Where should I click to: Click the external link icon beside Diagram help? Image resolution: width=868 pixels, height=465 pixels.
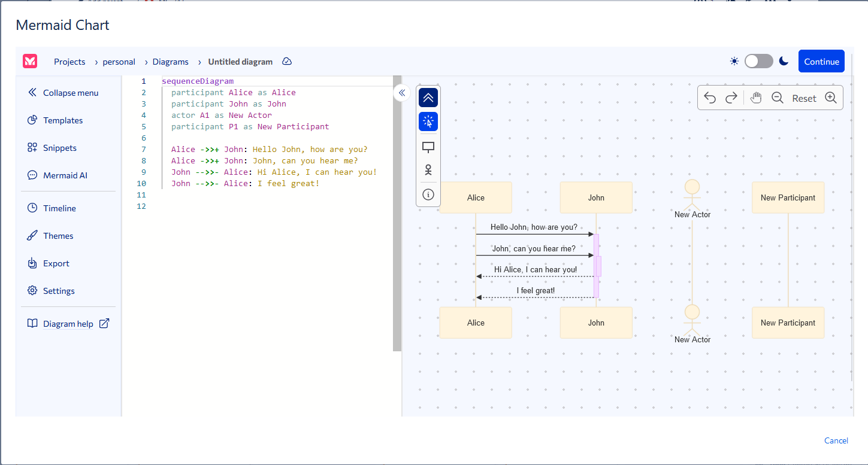click(x=104, y=323)
